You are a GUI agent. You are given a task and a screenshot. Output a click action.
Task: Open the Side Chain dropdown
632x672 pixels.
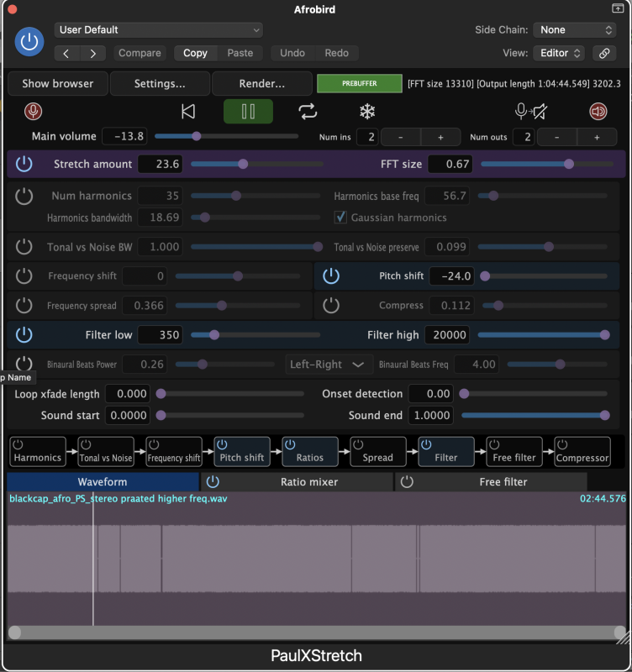(x=576, y=30)
